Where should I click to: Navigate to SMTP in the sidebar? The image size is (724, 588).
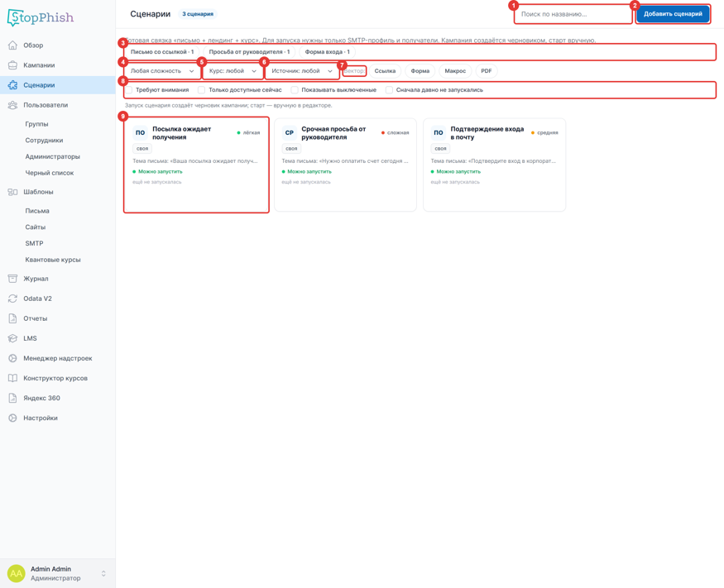(x=34, y=243)
